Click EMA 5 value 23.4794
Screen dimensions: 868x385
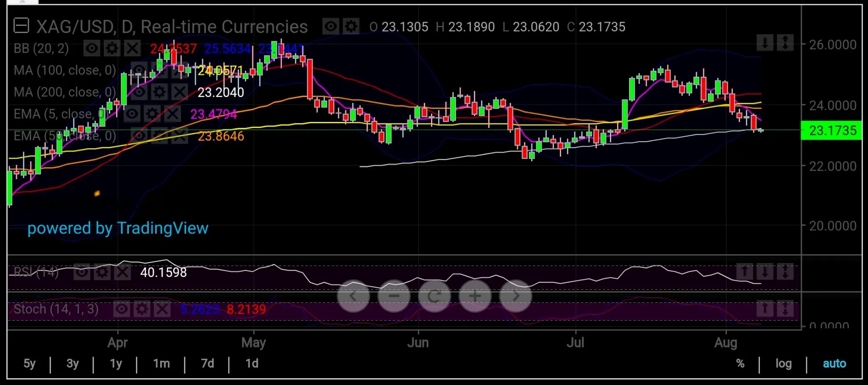click(214, 114)
